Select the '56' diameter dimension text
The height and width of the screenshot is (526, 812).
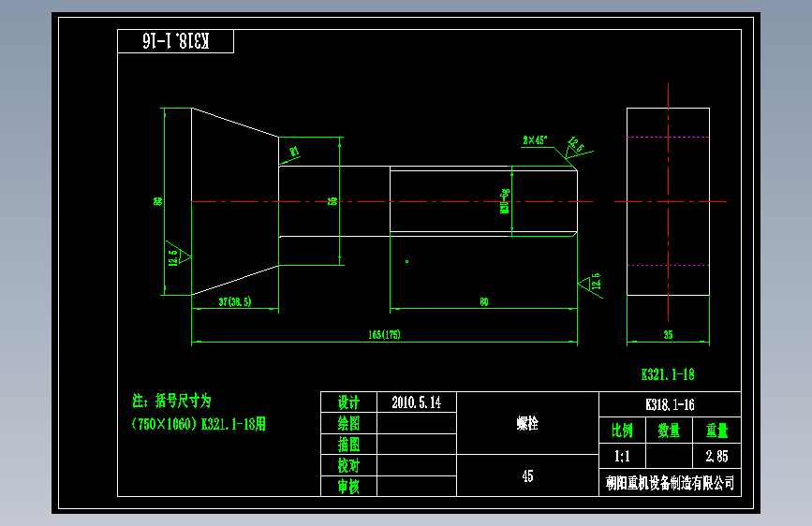(x=333, y=201)
